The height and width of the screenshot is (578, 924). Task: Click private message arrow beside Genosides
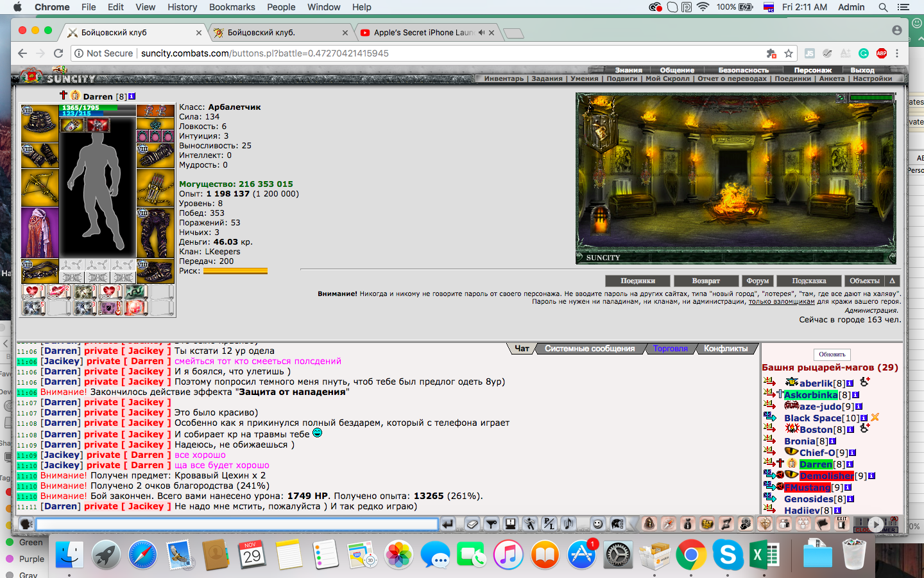coord(769,499)
